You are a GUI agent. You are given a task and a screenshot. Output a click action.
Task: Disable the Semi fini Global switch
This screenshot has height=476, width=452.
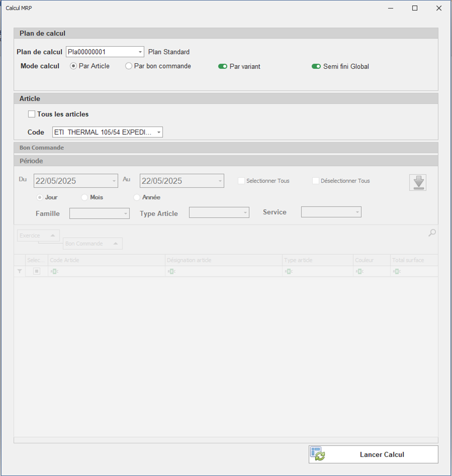click(316, 66)
